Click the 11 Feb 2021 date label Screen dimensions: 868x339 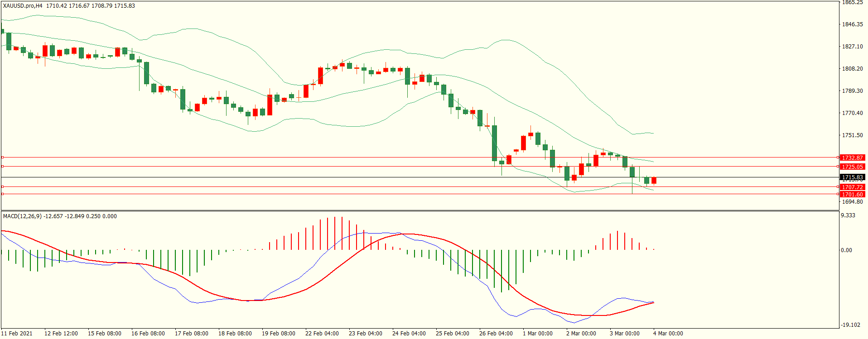17,334
